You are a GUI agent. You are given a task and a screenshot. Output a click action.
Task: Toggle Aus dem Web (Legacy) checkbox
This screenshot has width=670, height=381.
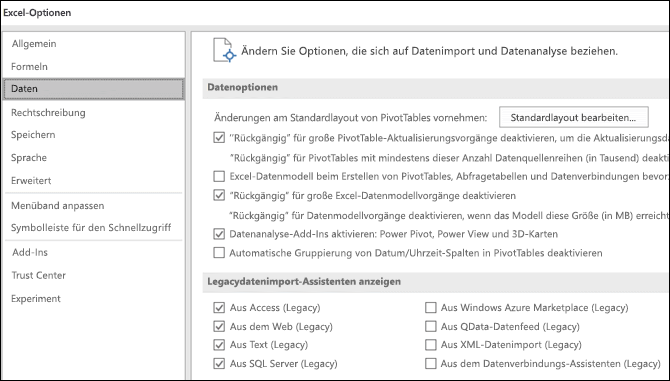tap(219, 327)
